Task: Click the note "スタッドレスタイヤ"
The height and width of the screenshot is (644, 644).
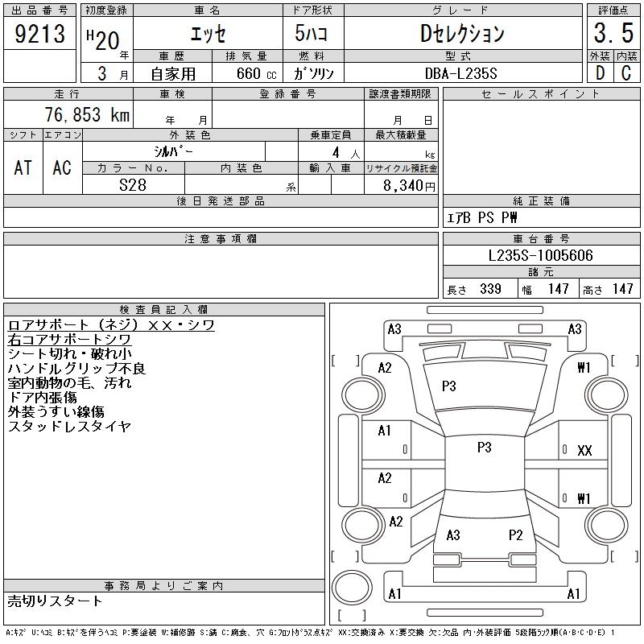Action: pos(69,426)
